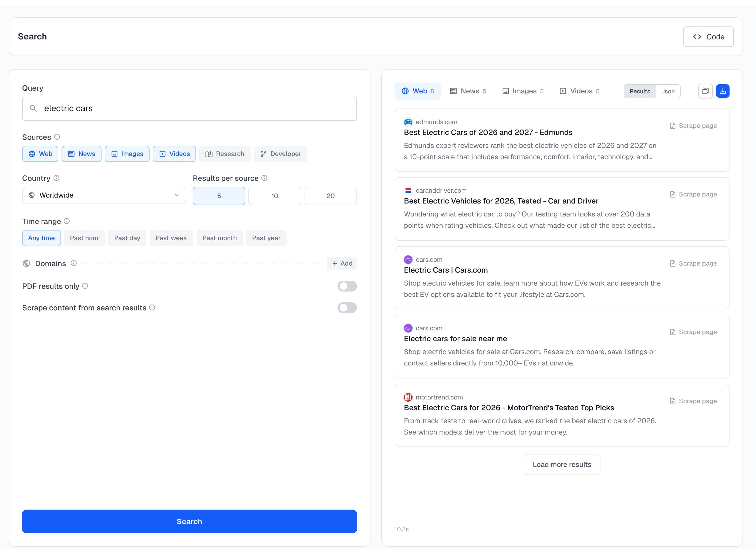The image size is (756, 549).
Task: Enable the Research source
Action: pyautogui.click(x=225, y=154)
